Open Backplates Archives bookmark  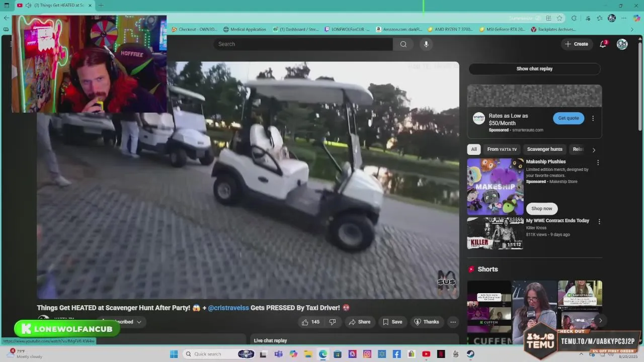coord(553,30)
